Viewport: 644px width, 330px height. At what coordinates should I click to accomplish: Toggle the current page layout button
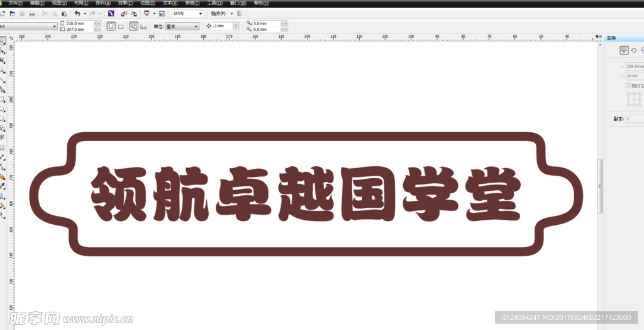[x=143, y=26]
